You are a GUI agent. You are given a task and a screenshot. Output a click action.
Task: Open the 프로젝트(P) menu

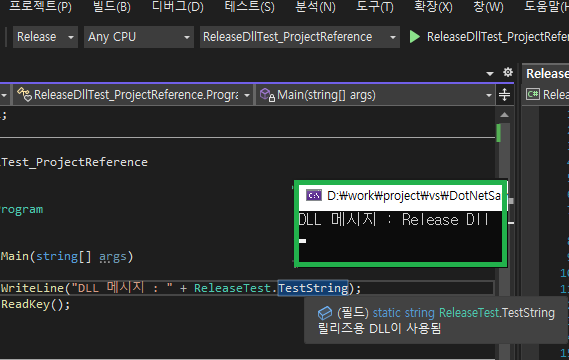coord(40,7)
